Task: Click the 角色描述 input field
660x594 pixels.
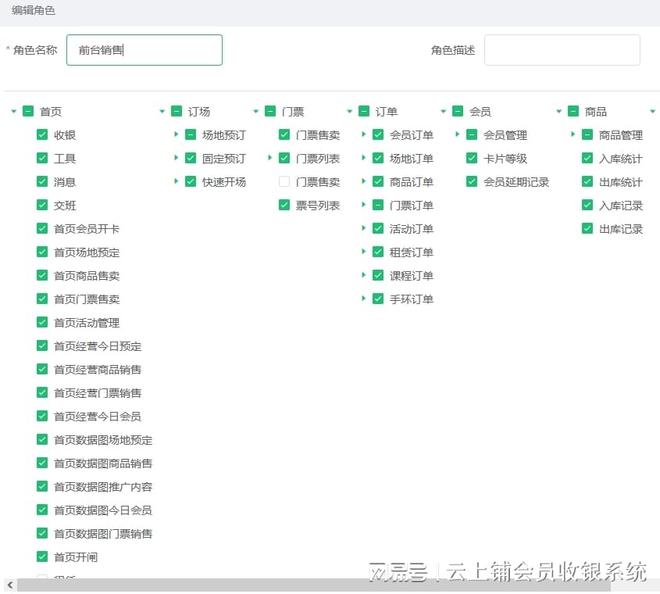Action: coord(562,50)
